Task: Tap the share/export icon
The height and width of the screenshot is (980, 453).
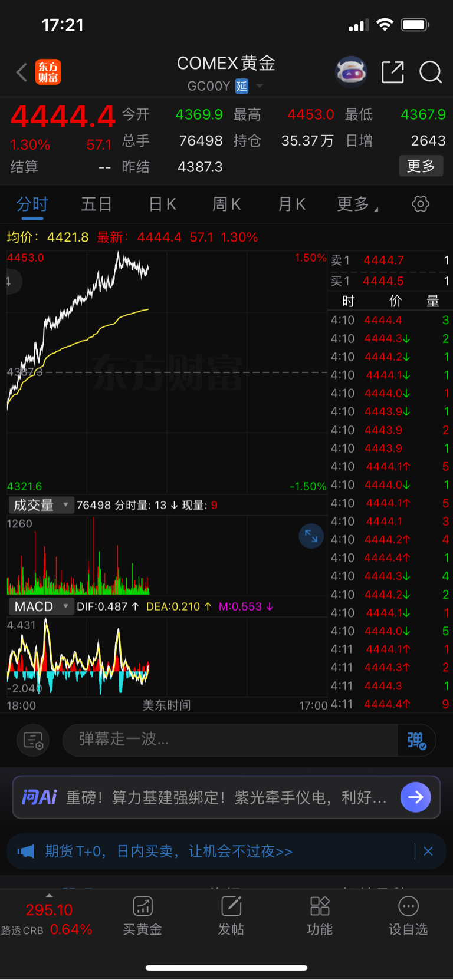Action: [393, 72]
